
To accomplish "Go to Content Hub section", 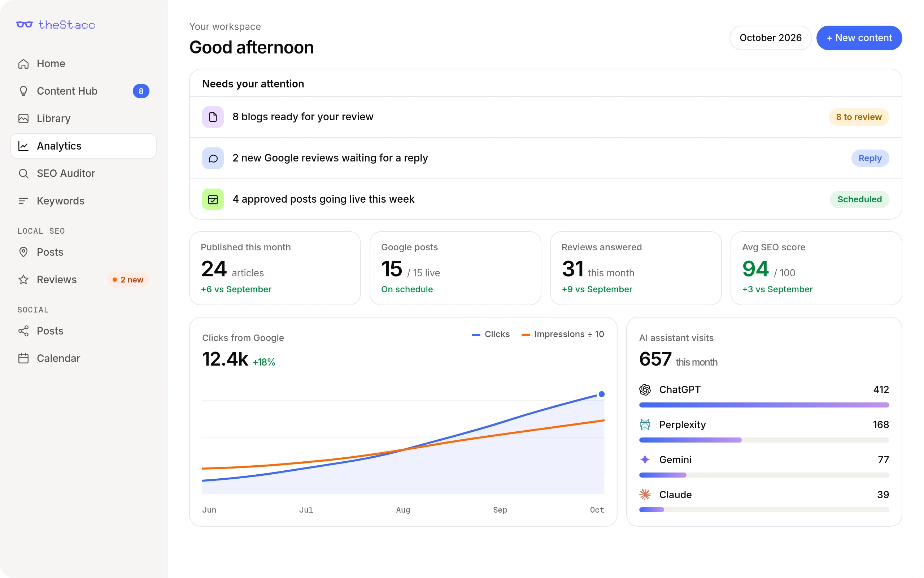I will click(83, 91).
